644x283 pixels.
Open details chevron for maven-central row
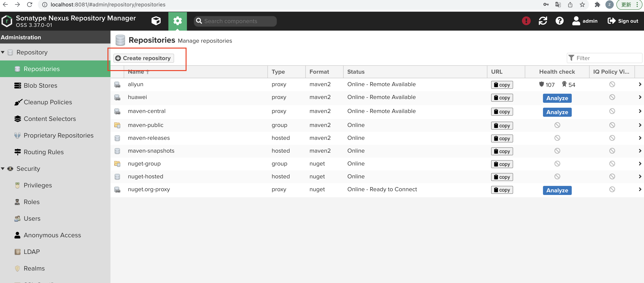tap(640, 111)
